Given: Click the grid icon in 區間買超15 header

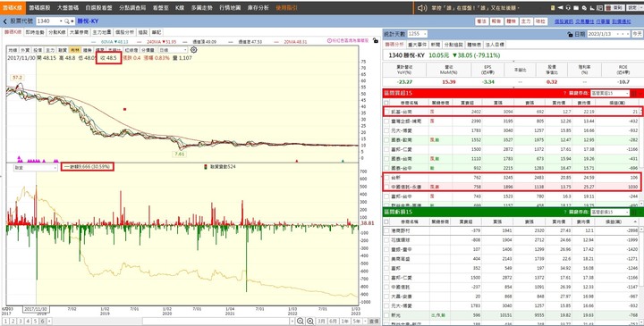Looking at the screenshot, I should [x=634, y=94].
